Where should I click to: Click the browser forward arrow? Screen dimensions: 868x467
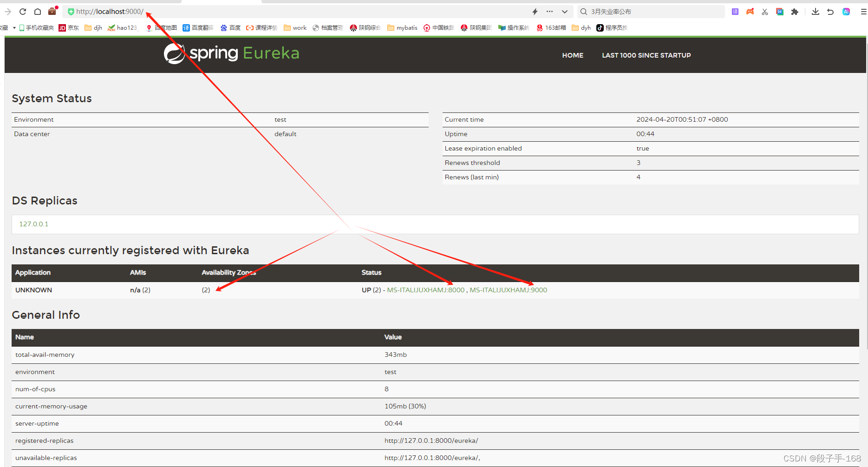pyautogui.click(x=7, y=12)
